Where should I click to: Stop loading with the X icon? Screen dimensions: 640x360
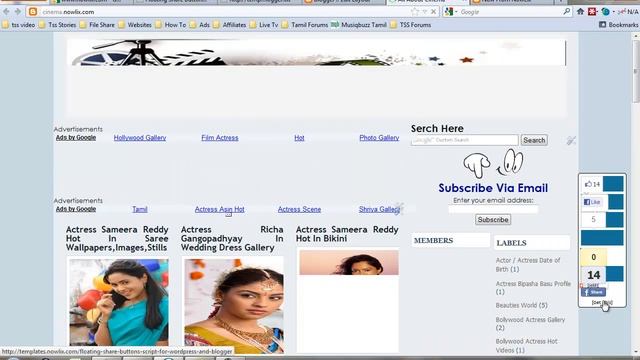[433, 12]
